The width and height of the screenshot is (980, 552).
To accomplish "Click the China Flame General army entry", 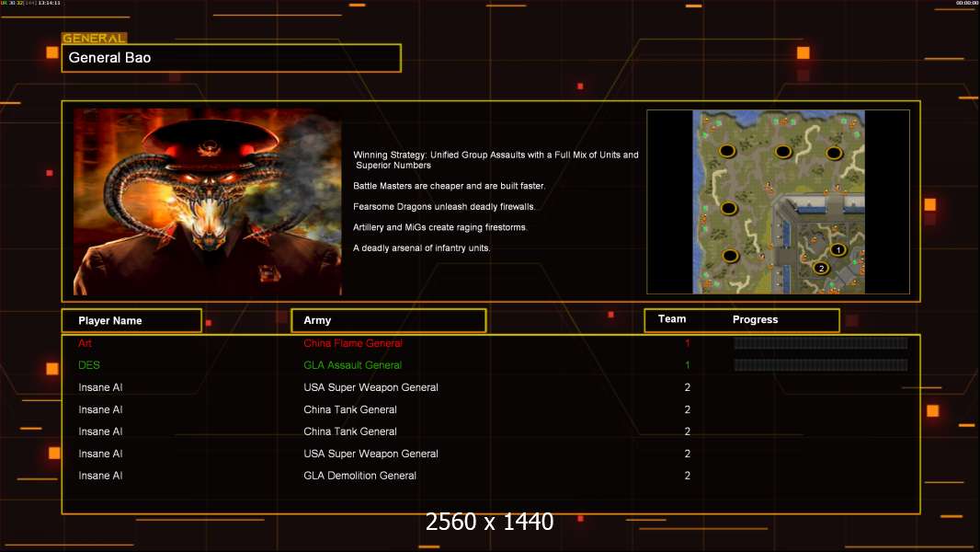I will 353,343.
